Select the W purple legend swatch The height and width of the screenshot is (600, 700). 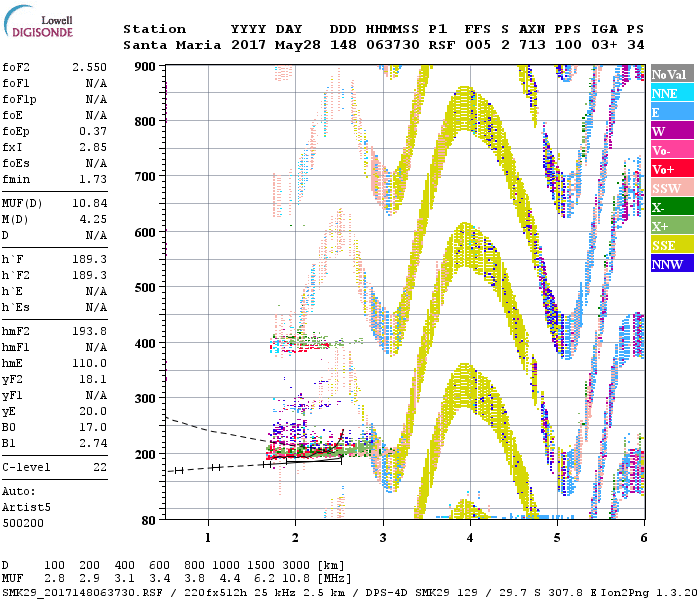pyautogui.click(x=672, y=131)
